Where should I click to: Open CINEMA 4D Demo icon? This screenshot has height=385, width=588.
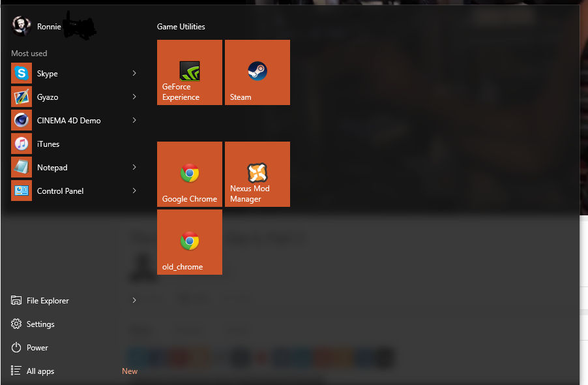click(22, 120)
